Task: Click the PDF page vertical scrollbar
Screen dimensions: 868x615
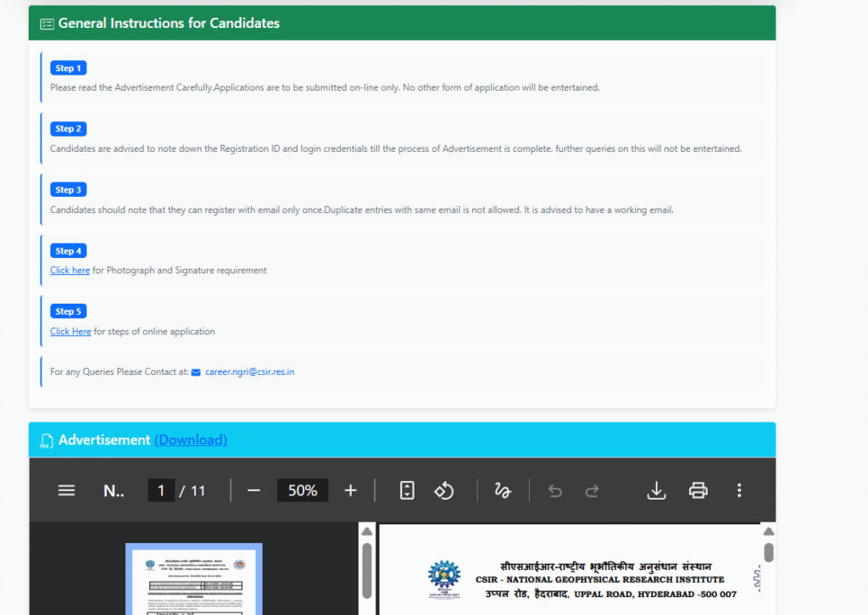Action: 768,552
